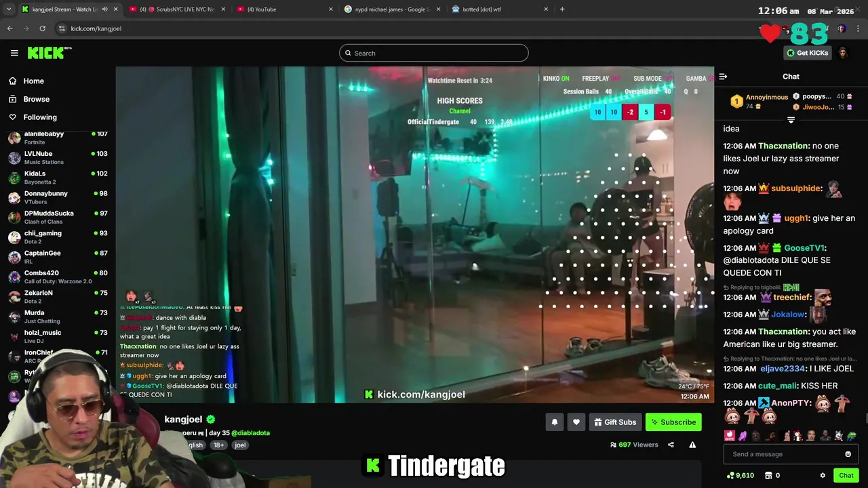
Task: Click eljave2334 username in chat
Action: 782,369
